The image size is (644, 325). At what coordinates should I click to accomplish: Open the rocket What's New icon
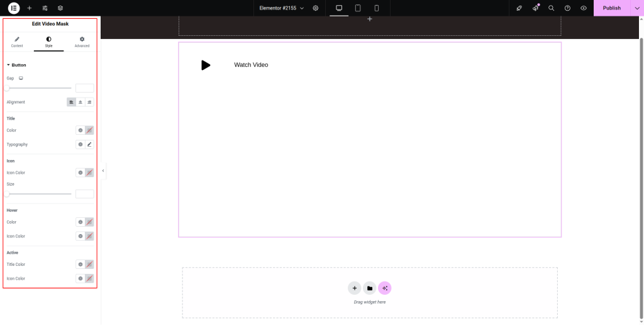(519, 8)
